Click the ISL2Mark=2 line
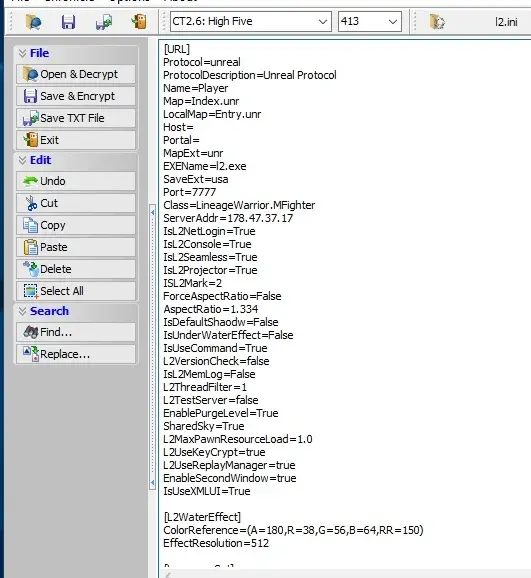The width and height of the screenshot is (531, 578). tap(193, 283)
